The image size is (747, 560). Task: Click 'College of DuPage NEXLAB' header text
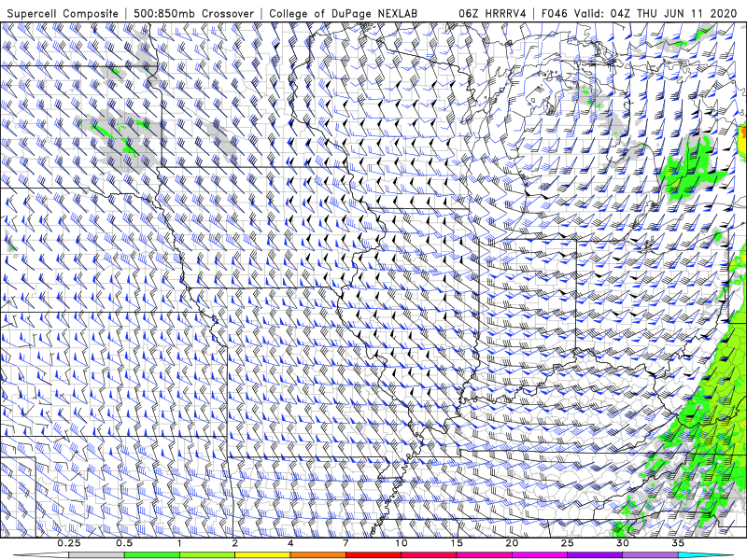pyautogui.click(x=343, y=13)
